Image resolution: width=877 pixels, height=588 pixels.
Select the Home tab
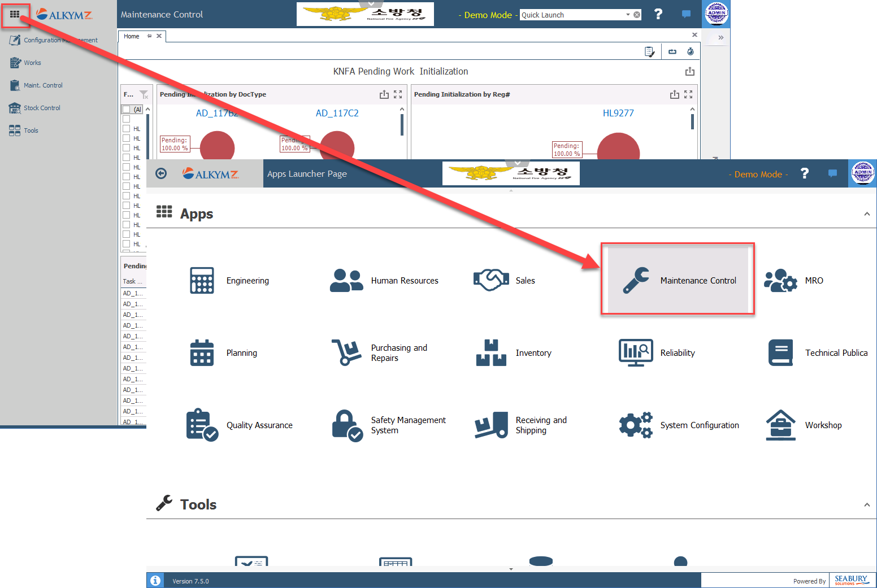click(132, 36)
